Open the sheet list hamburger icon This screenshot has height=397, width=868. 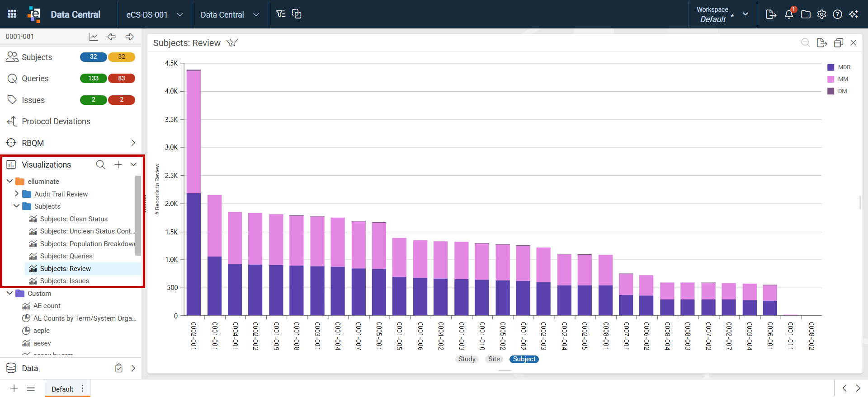pyautogui.click(x=31, y=388)
